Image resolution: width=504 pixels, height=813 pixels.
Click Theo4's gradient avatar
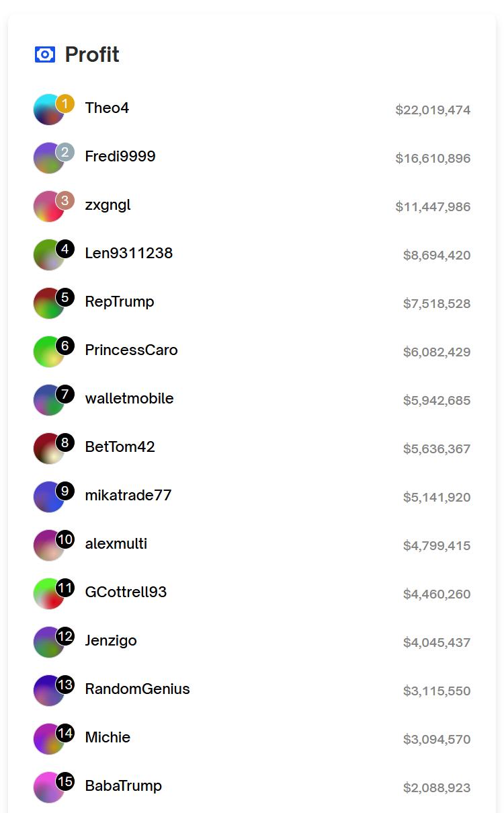(47, 111)
